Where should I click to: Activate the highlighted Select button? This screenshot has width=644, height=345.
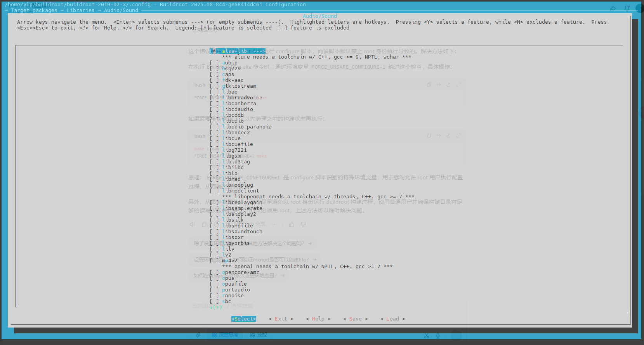pyautogui.click(x=244, y=319)
